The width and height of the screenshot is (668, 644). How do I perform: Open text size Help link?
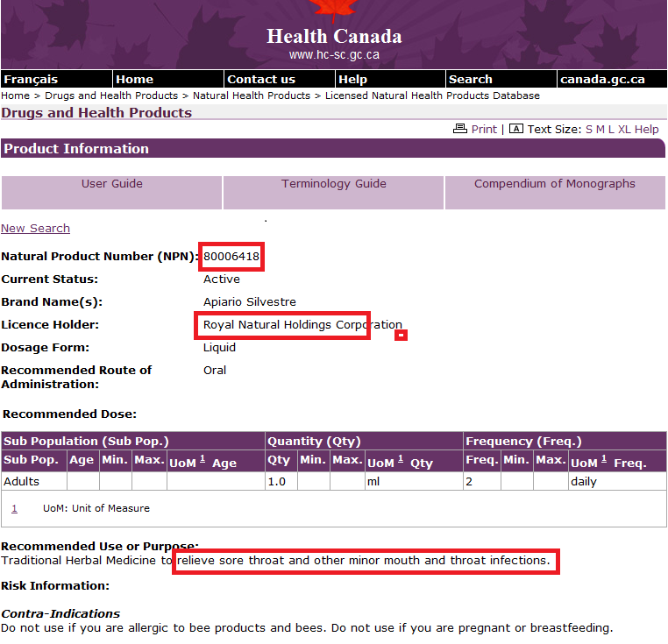(x=647, y=129)
